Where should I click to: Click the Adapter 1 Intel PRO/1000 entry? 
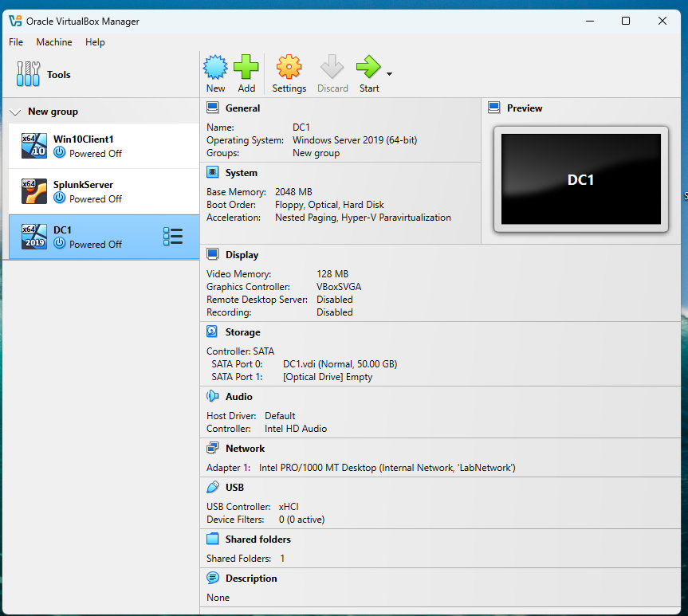pyautogui.click(x=387, y=468)
